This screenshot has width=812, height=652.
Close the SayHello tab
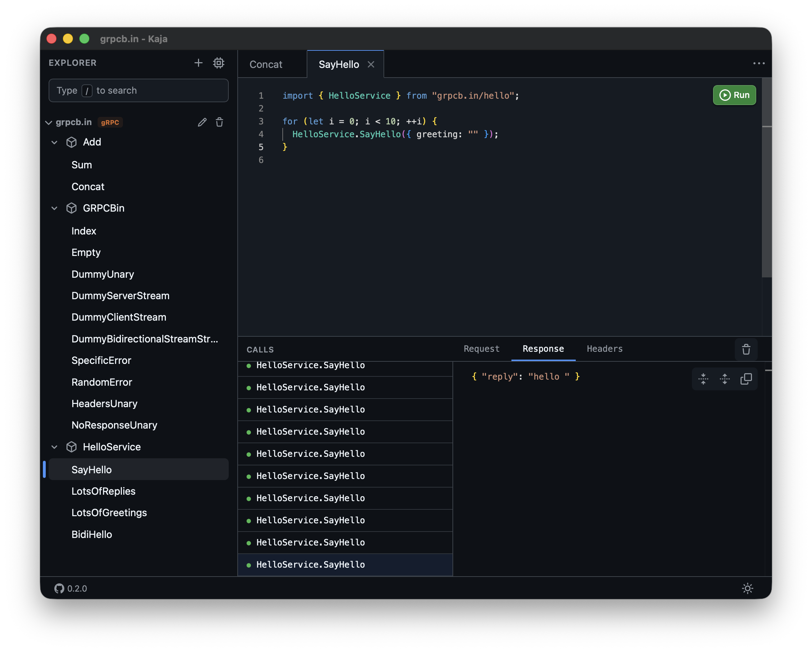371,64
